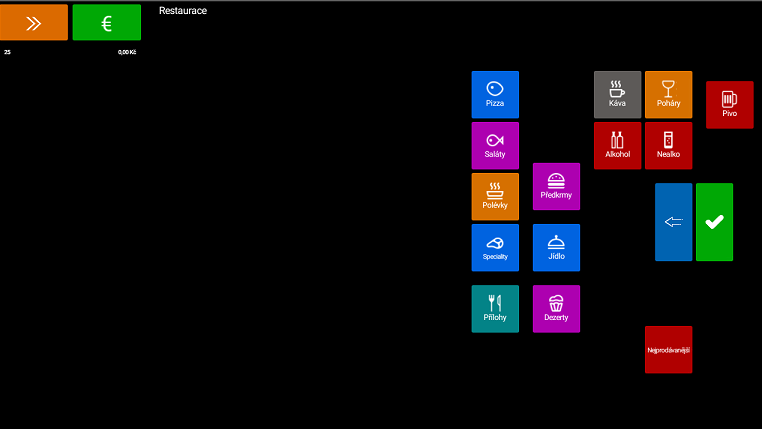Open the Přílohy side dishes tile
762x429 pixels.
click(495, 309)
